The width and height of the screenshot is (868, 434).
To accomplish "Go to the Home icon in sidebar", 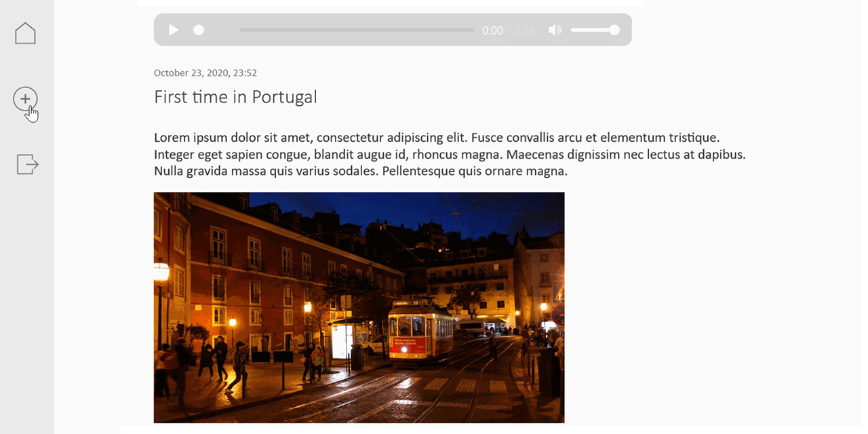I will coord(25,33).
